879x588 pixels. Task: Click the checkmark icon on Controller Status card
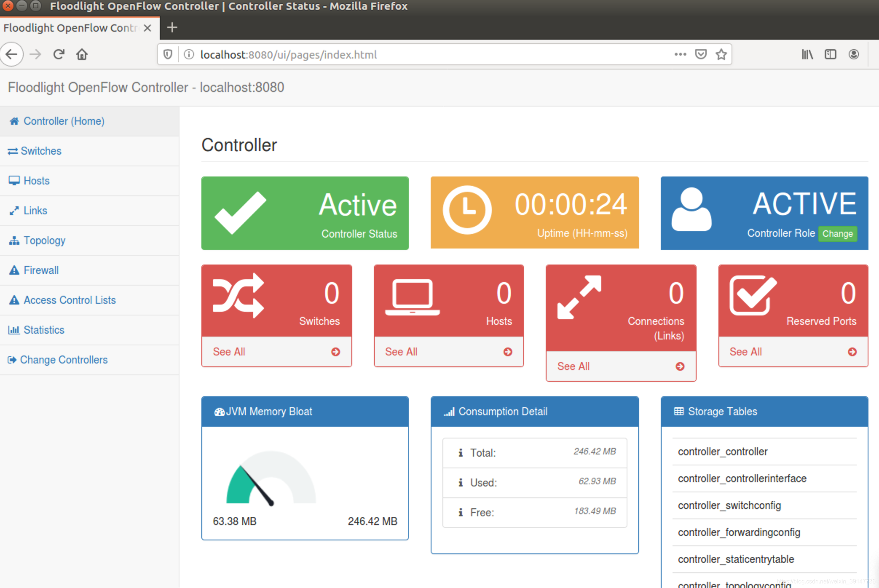pyautogui.click(x=240, y=212)
